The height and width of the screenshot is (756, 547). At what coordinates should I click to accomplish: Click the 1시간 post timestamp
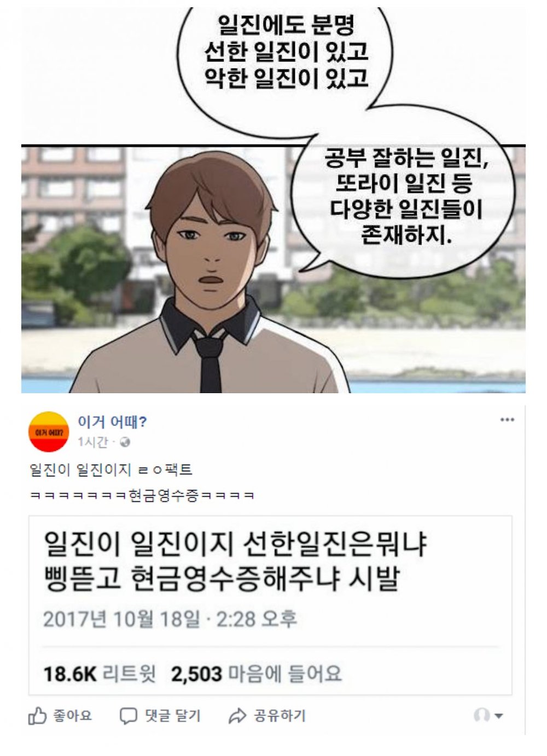tap(92, 442)
